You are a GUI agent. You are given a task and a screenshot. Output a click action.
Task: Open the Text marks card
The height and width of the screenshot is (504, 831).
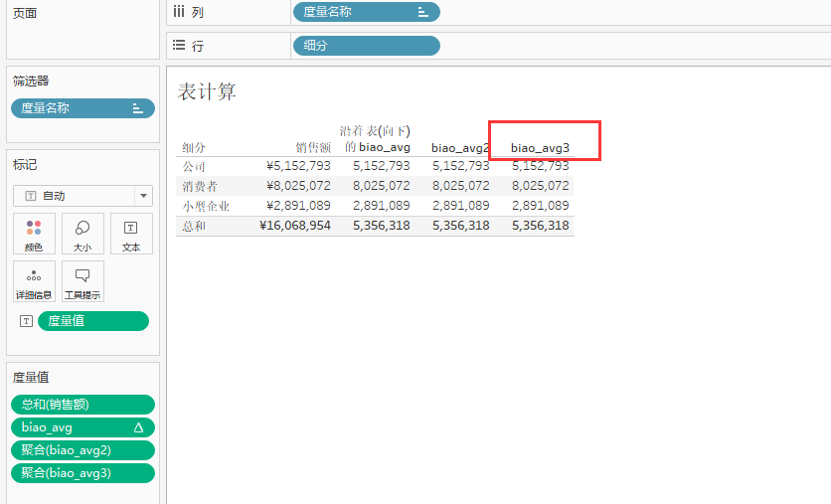(x=131, y=234)
